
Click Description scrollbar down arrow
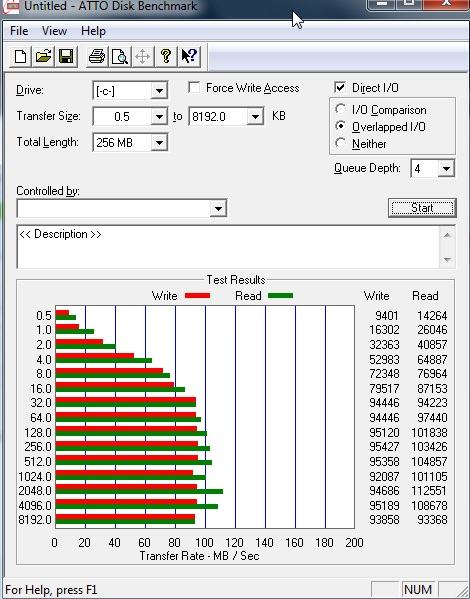click(x=447, y=259)
